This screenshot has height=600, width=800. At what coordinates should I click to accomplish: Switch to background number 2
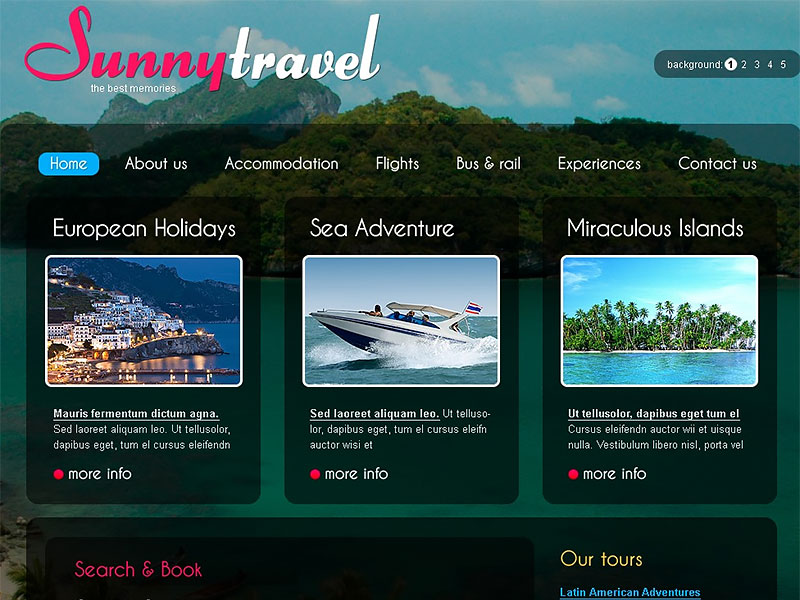[744, 65]
